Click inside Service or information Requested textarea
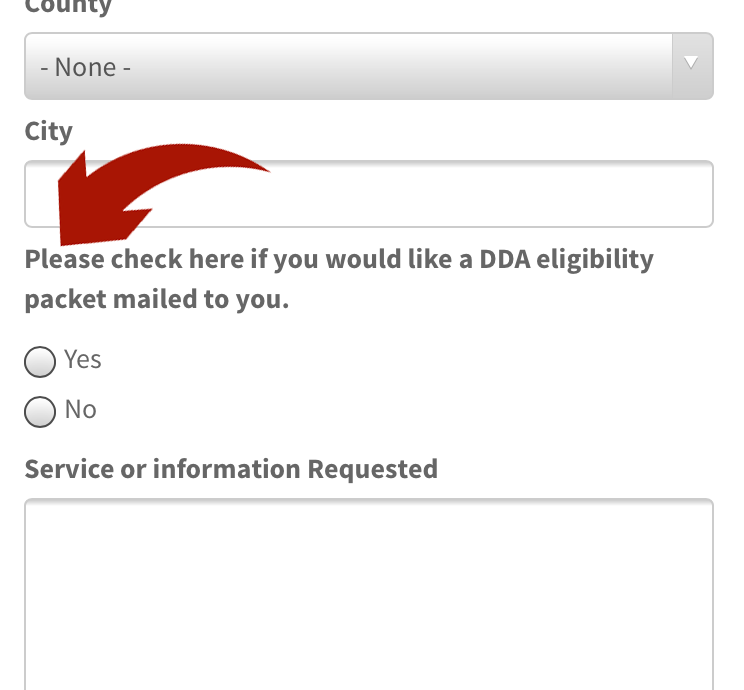Image resolution: width=744 pixels, height=690 pixels. pyautogui.click(x=368, y=590)
